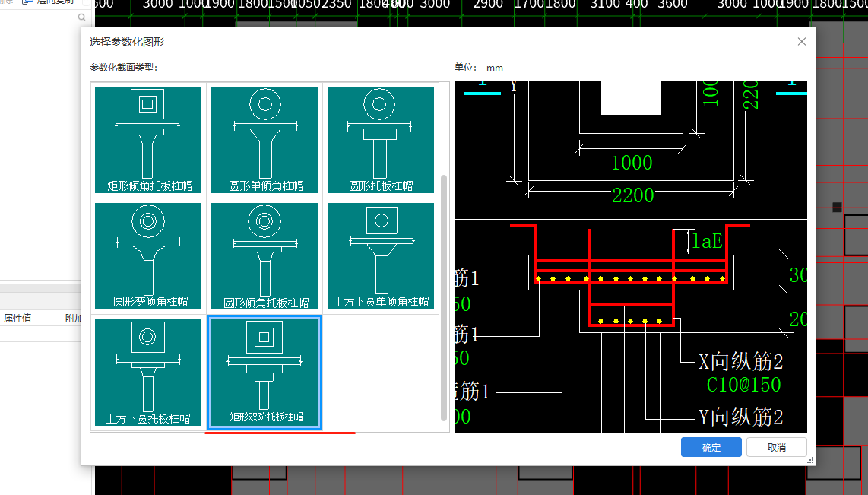Close the 选择参数化图形 dialog
The width and height of the screenshot is (868, 495).
pyautogui.click(x=802, y=42)
